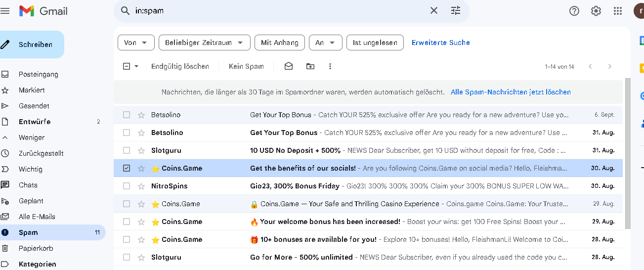Open the select-all checkbox dropdown arrow
The width and height of the screenshot is (644, 270).
pos(136,66)
